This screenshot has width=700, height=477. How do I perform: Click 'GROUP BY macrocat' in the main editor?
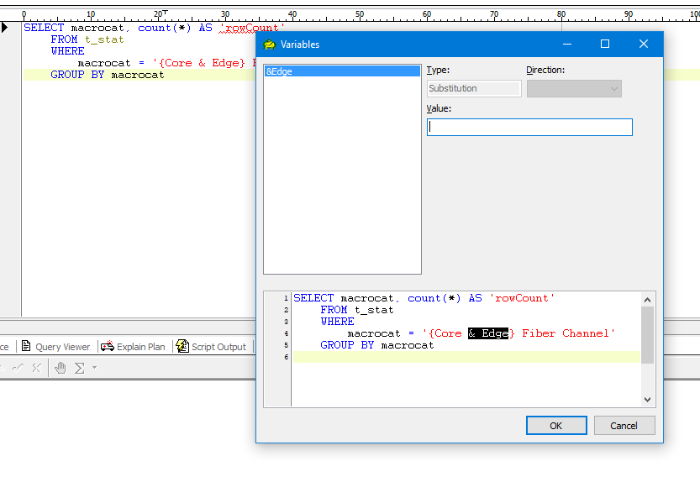pyautogui.click(x=107, y=75)
